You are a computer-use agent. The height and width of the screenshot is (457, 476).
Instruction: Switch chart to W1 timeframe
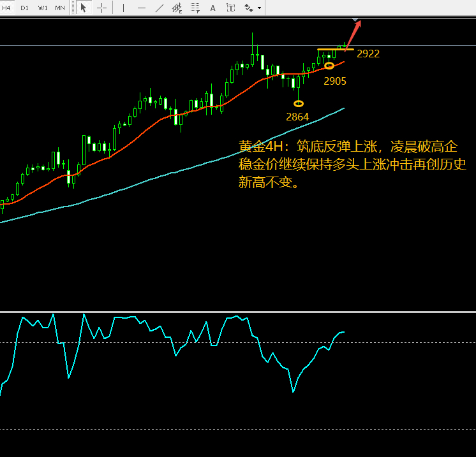click(x=43, y=8)
